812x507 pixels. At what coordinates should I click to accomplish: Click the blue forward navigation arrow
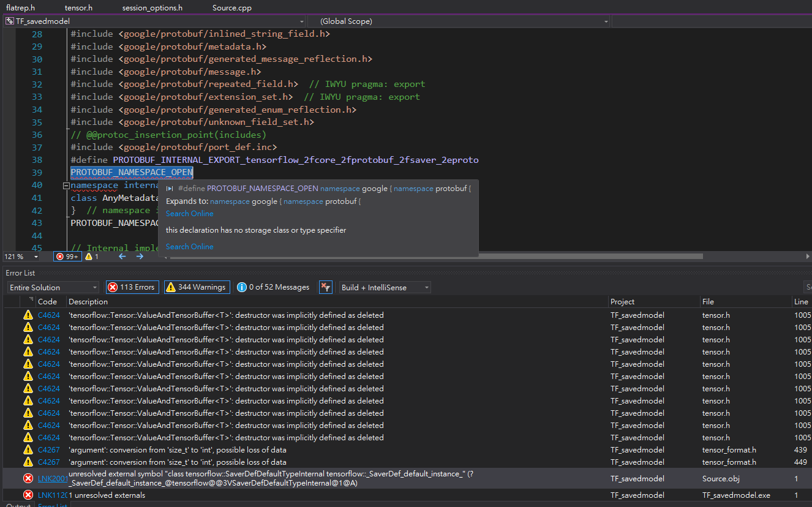click(x=139, y=256)
